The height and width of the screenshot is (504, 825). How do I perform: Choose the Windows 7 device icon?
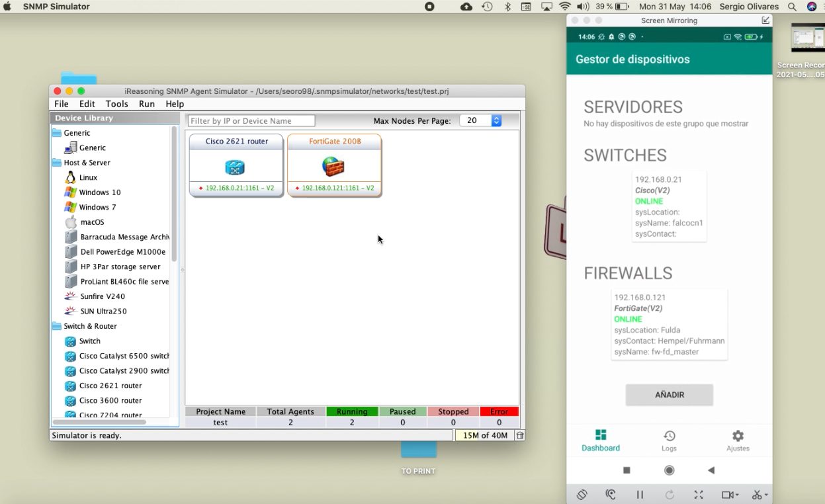pos(70,207)
